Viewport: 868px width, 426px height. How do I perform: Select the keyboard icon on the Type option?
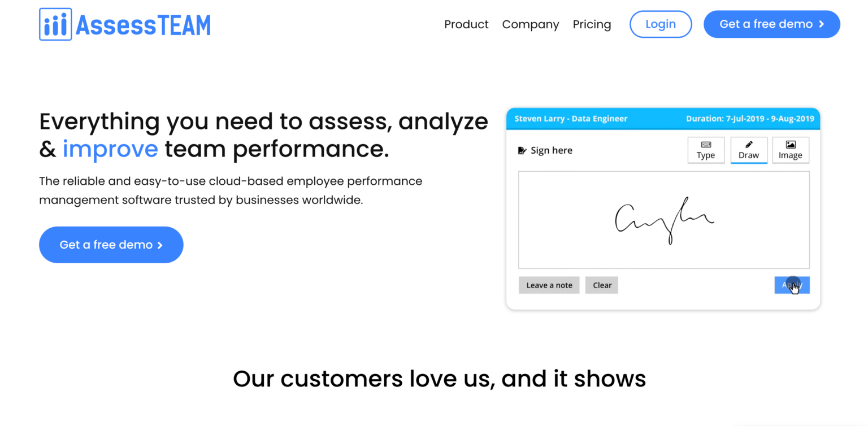(706, 145)
